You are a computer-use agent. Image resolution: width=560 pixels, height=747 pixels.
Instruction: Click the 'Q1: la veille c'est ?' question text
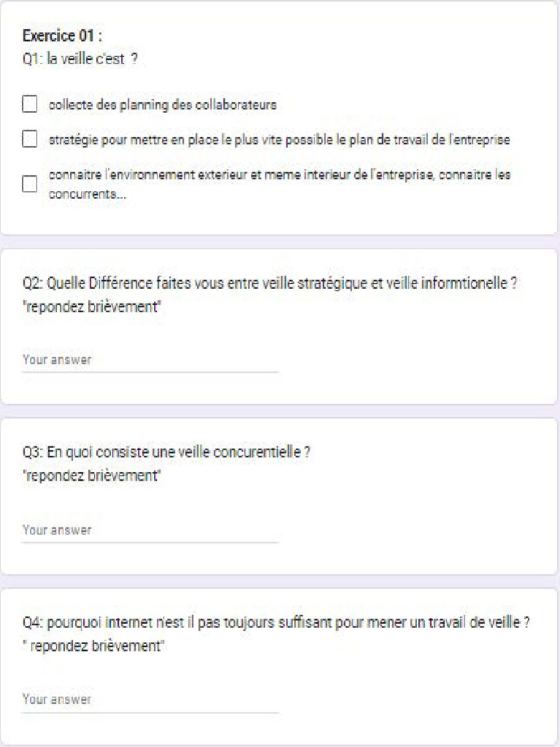pyautogui.click(x=80, y=59)
